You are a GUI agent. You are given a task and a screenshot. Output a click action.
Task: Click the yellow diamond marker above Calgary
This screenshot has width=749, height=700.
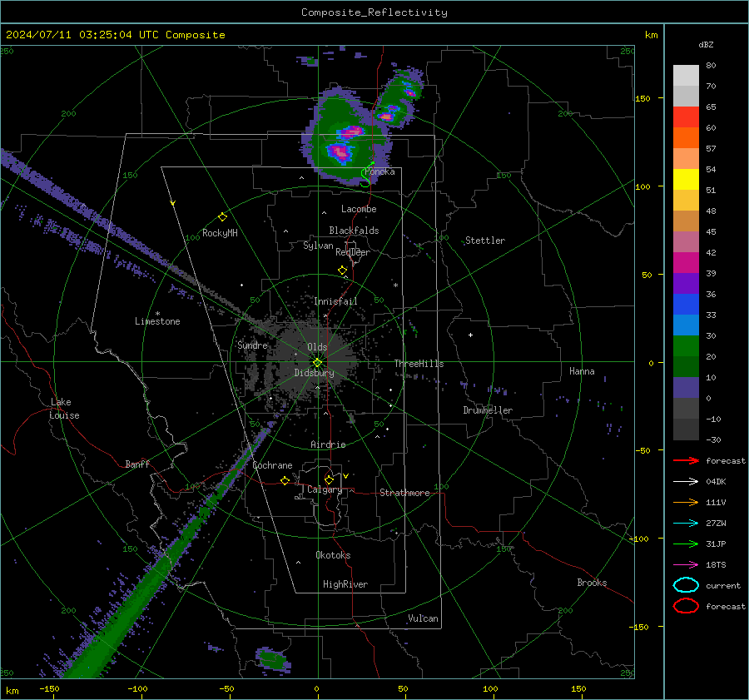coord(329,479)
